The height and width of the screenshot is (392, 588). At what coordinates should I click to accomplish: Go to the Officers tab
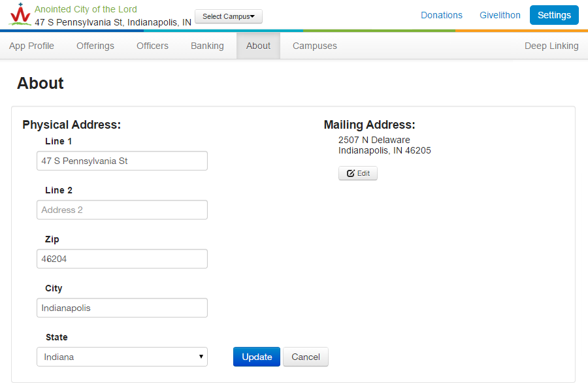point(152,46)
